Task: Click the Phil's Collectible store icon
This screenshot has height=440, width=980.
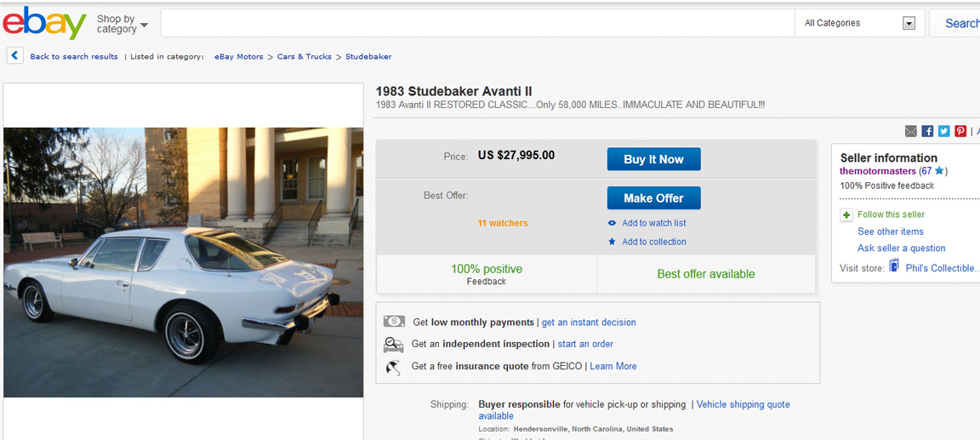Action: (894, 266)
